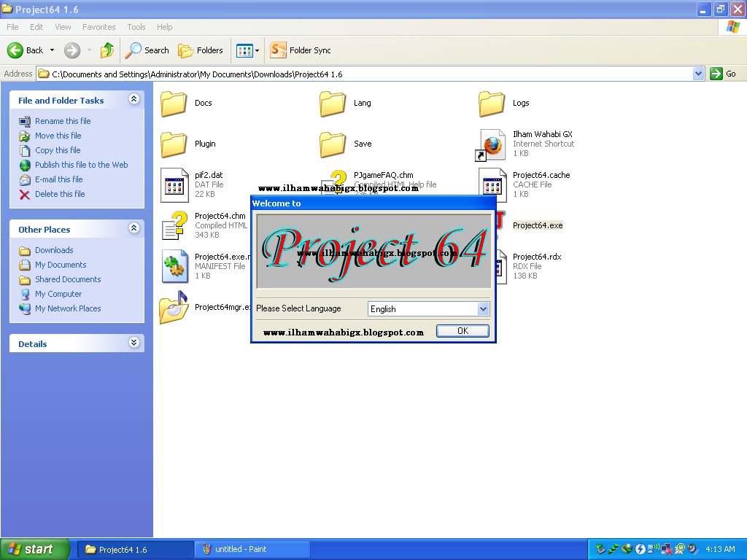Select the Project64.cache file icon
The image size is (747, 560).
[x=492, y=184]
